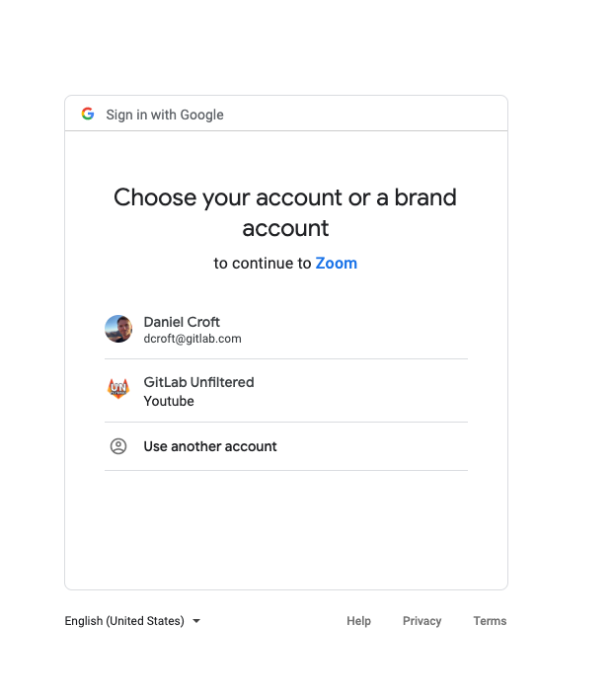Click the Choose your account heading
The height and width of the screenshot is (700, 613).
(285, 212)
